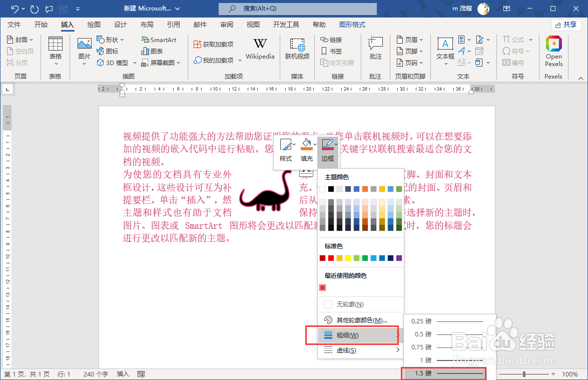The width and height of the screenshot is (588, 380).
Task: Open the 页眉 (Header) dropdown
Action: tap(410, 39)
